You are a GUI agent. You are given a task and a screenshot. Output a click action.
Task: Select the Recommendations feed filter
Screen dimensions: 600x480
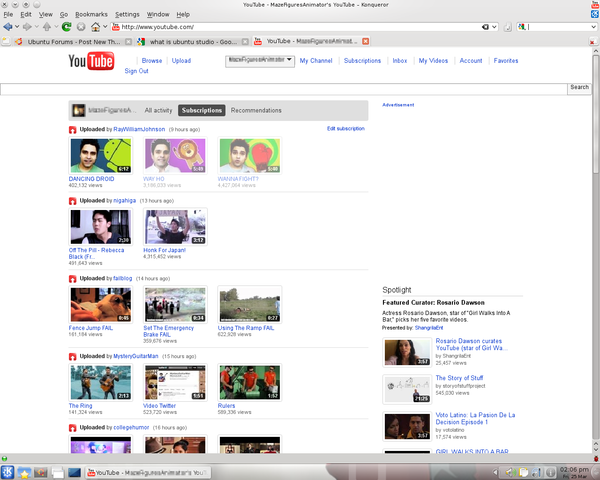coord(256,110)
